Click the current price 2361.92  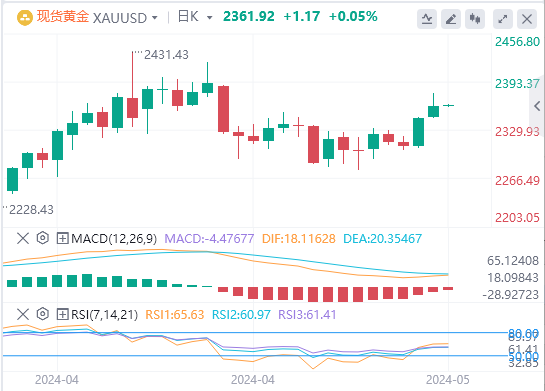click(x=249, y=17)
